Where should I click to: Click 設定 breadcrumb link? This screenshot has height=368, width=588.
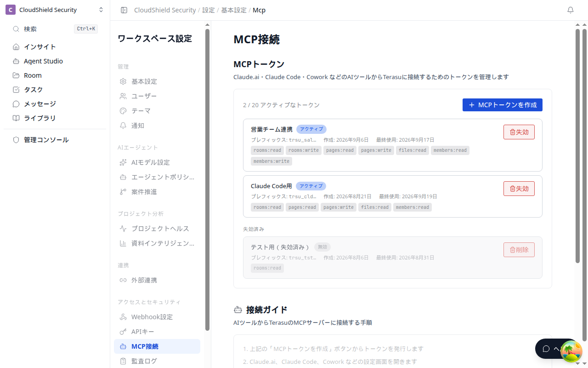tap(209, 10)
